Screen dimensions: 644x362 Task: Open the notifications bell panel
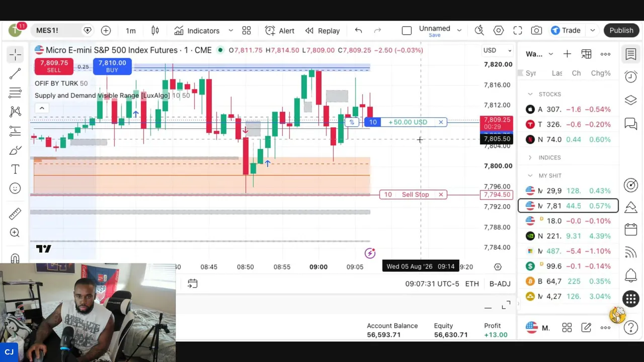[x=631, y=276]
